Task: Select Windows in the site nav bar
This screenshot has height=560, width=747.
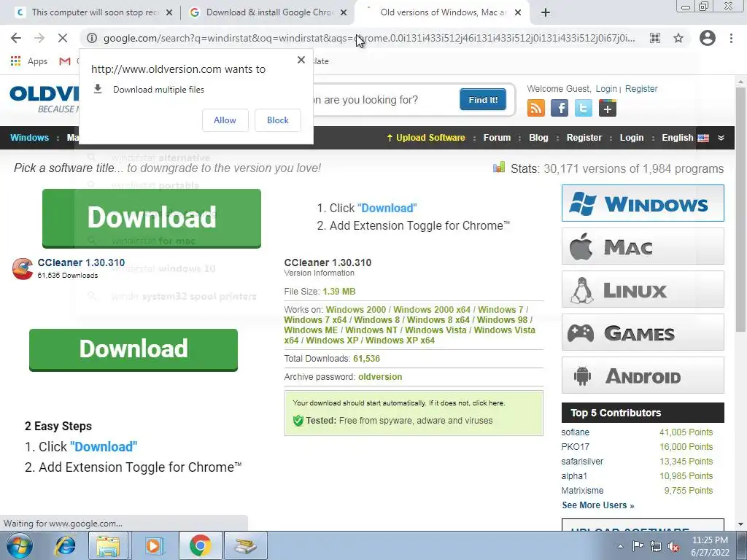Action: coord(29,138)
